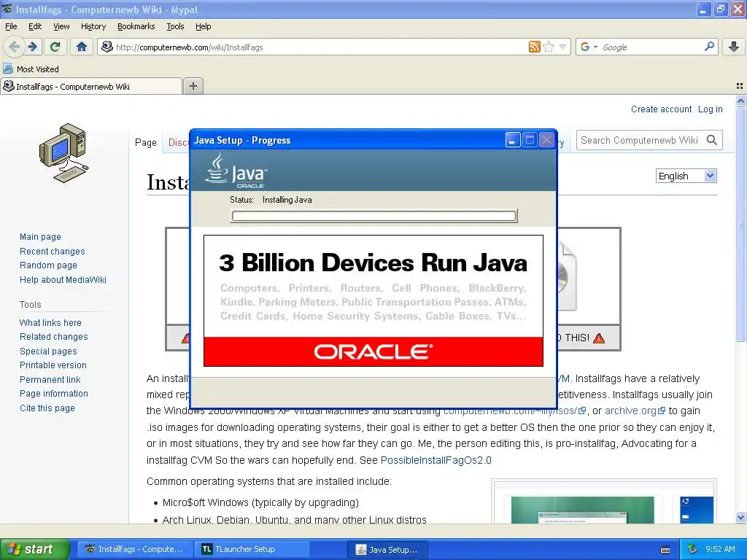Minimize the Java Setup window

click(x=513, y=140)
